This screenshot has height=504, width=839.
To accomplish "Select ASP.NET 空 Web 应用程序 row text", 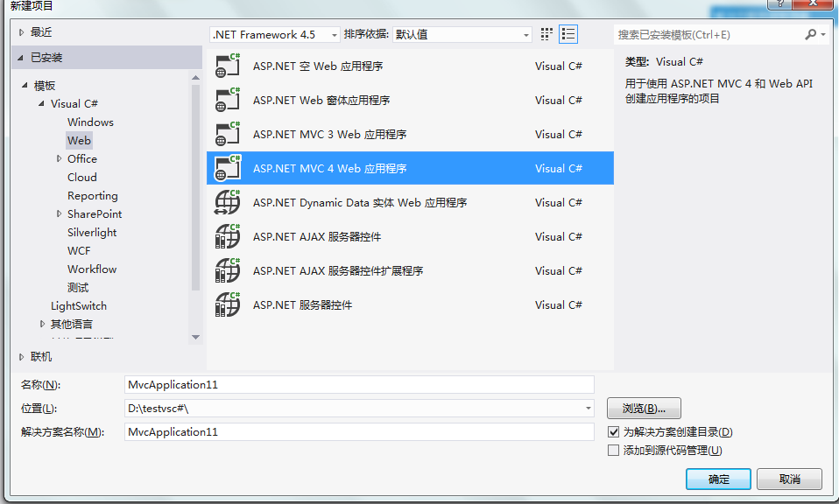I will click(x=318, y=66).
